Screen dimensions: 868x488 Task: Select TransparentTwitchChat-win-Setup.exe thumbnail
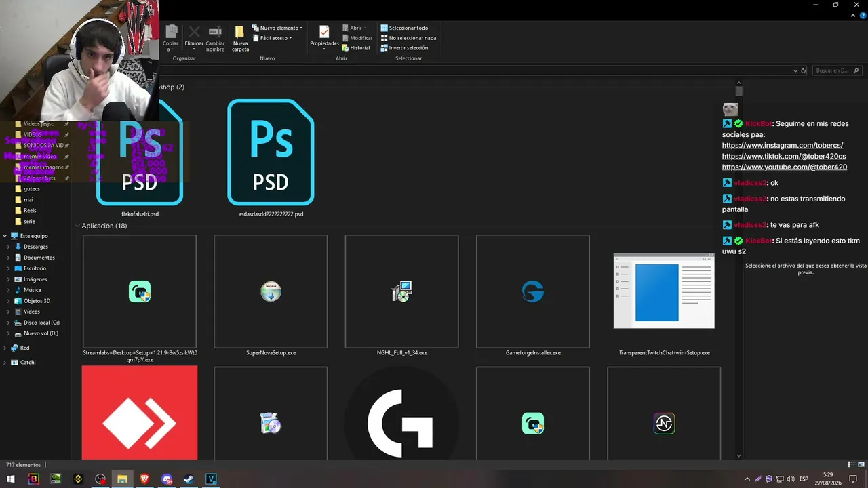[x=664, y=291]
